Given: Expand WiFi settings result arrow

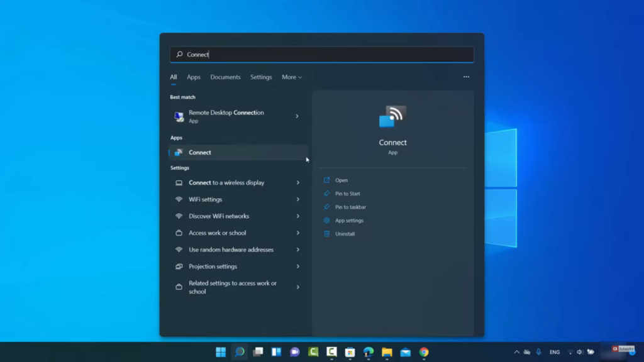Looking at the screenshot, I should click(x=297, y=199).
